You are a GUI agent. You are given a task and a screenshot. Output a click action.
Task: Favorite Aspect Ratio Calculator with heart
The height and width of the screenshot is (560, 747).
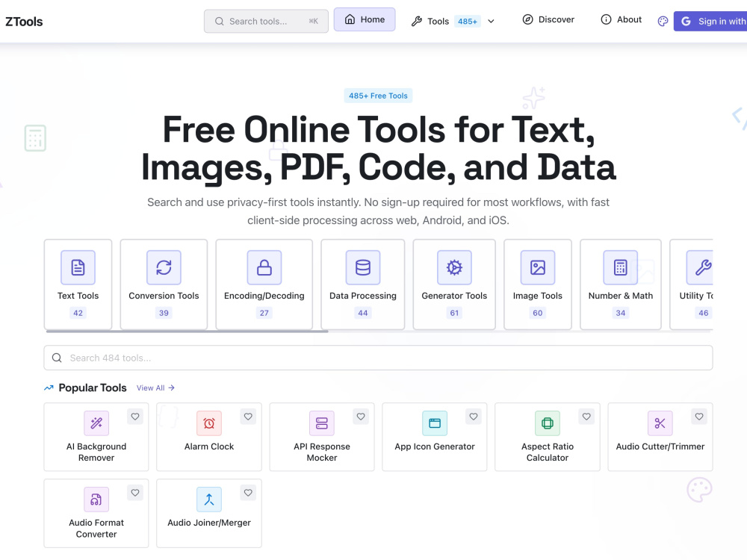tap(586, 417)
